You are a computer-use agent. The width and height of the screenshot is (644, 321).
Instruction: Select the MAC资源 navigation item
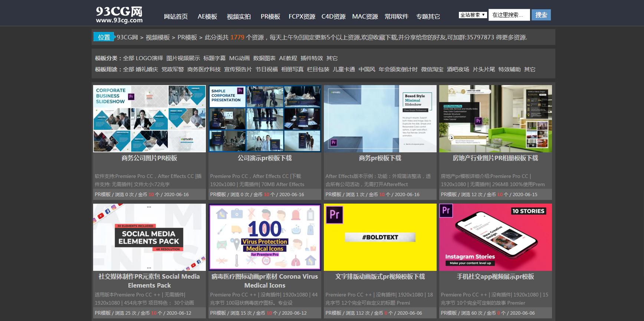(365, 17)
